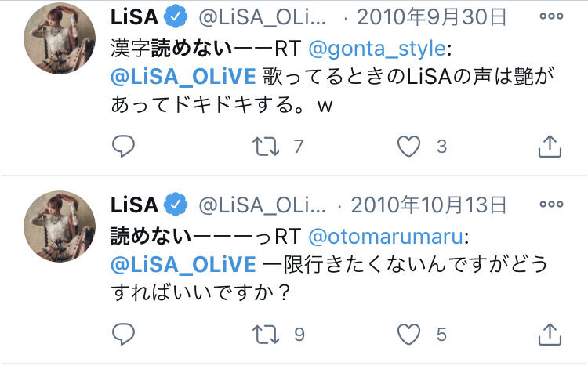The width and height of the screenshot is (588, 366).
Task: Tap the @LiSA_OLiVE mention in second tweet
Action: 183,264
